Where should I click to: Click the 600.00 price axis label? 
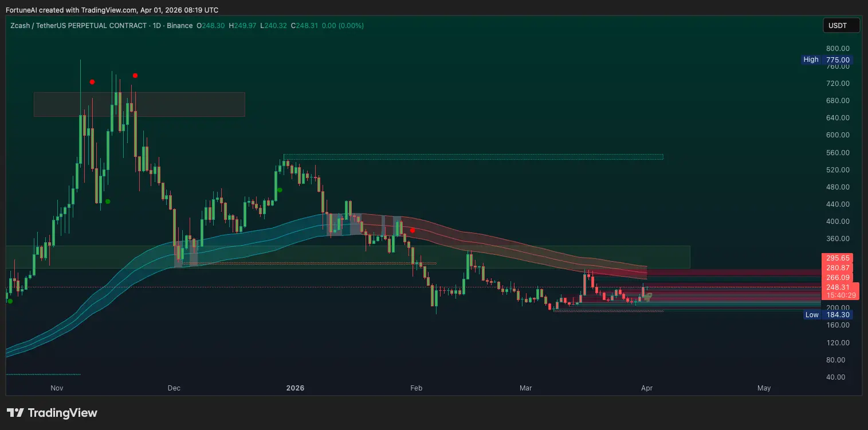(x=838, y=135)
